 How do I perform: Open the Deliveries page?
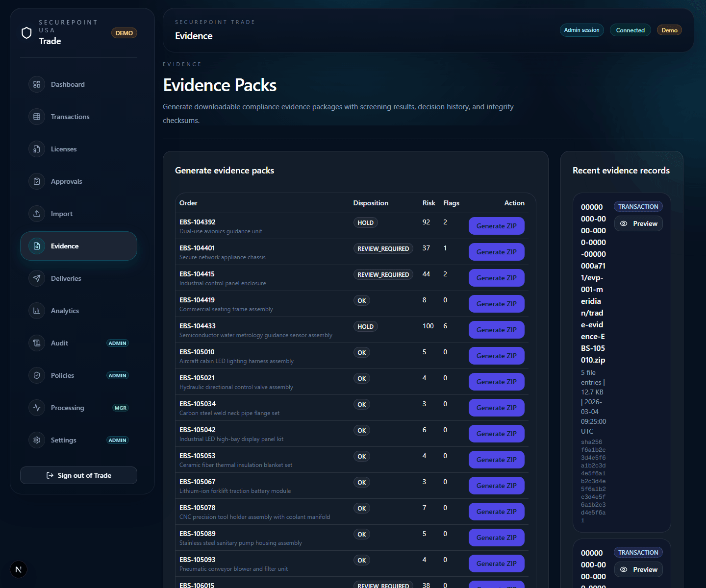pos(78,278)
